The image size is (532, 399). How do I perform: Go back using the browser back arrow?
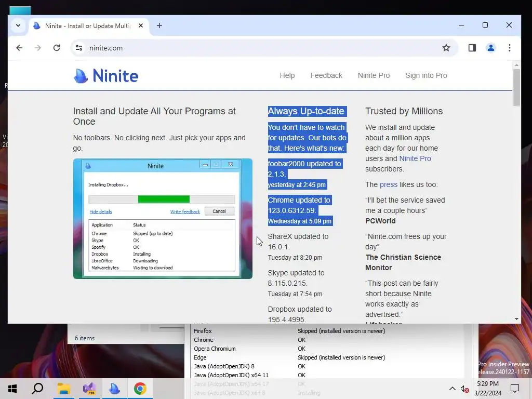point(19,48)
